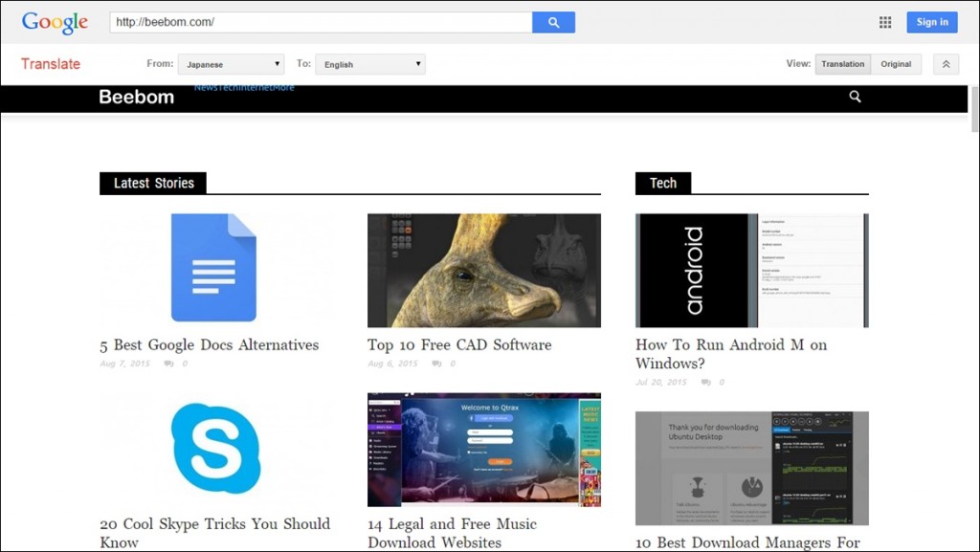The height and width of the screenshot is (552, 980).
Task: Open 'Top 10 Free CAD Software' article
Action: coord(459,345)
